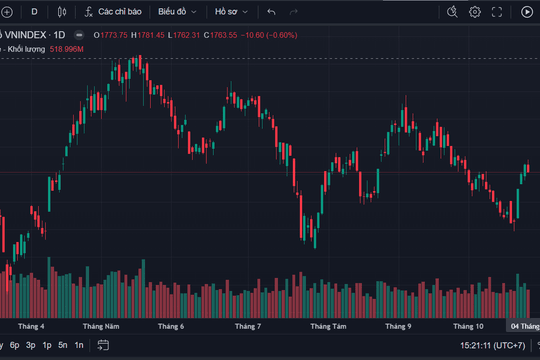The width and height of the screenshot is (540, 360).
Task: Click the add symbol plus icon
Action: pos(7,12)
